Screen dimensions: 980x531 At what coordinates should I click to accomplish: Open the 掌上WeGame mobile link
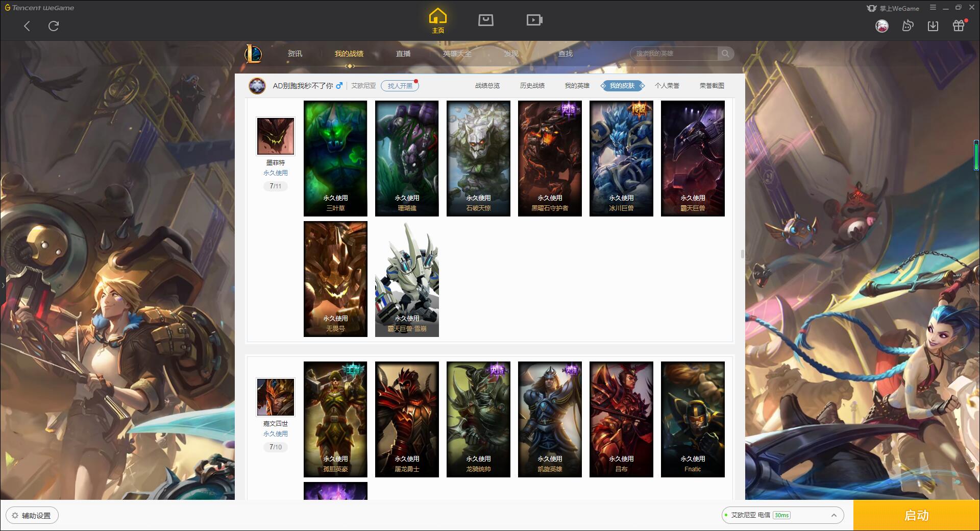(x=893, y=8)
